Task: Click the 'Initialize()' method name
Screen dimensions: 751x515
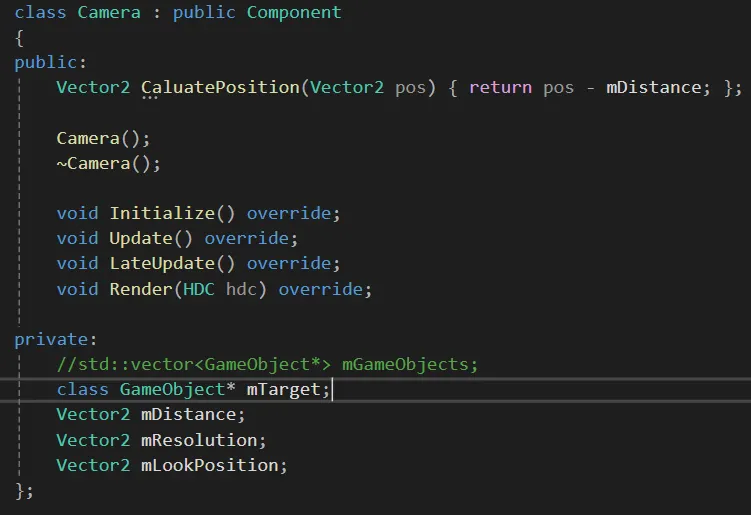Action: coord(172,213)
